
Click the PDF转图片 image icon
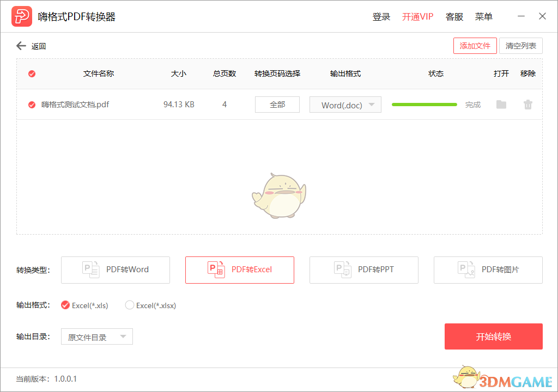coord(466,269)
